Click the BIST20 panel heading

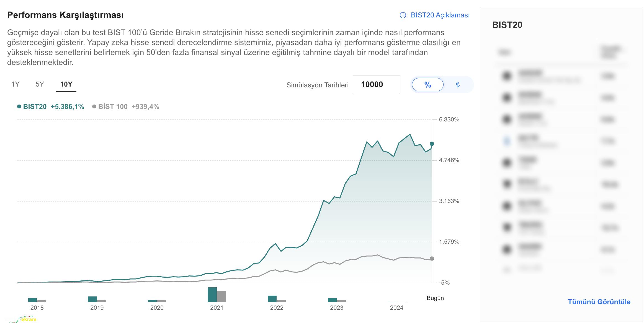(507, 25)
